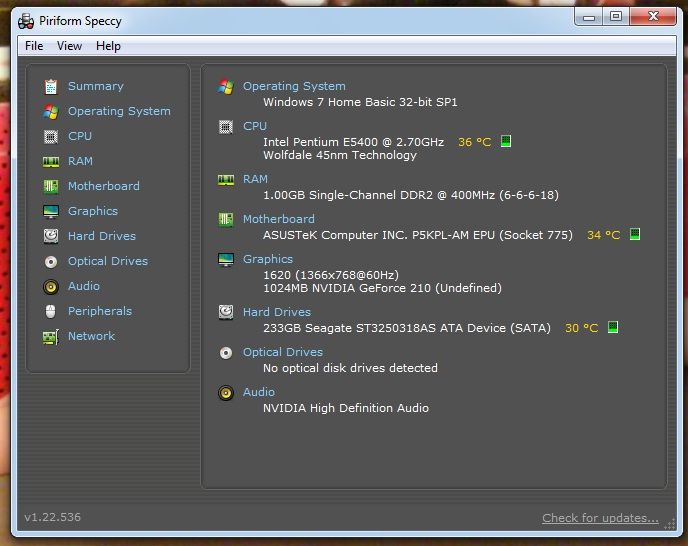Screen dimensions: 688x546
Task: Click the CPU chip icon in sidebar
Action: coord(50,136)
